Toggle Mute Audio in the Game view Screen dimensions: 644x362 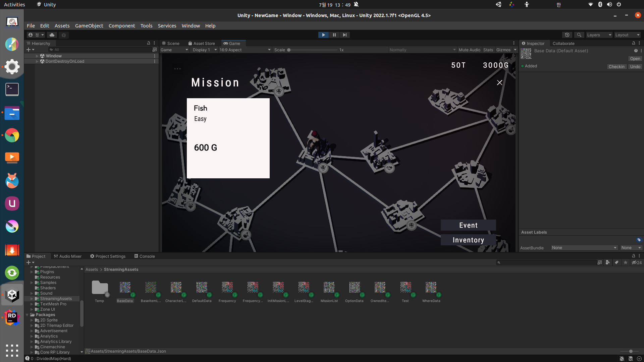[x=469, y=50]
